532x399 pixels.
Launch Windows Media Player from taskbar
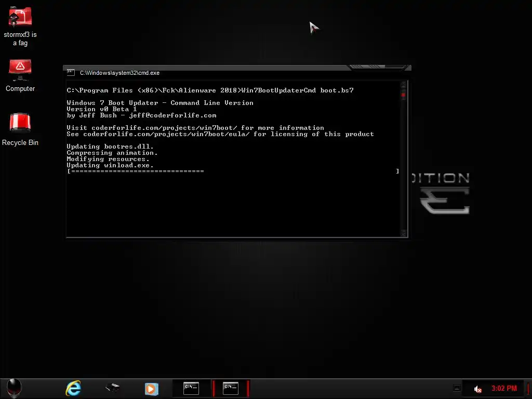coord(151,389)
